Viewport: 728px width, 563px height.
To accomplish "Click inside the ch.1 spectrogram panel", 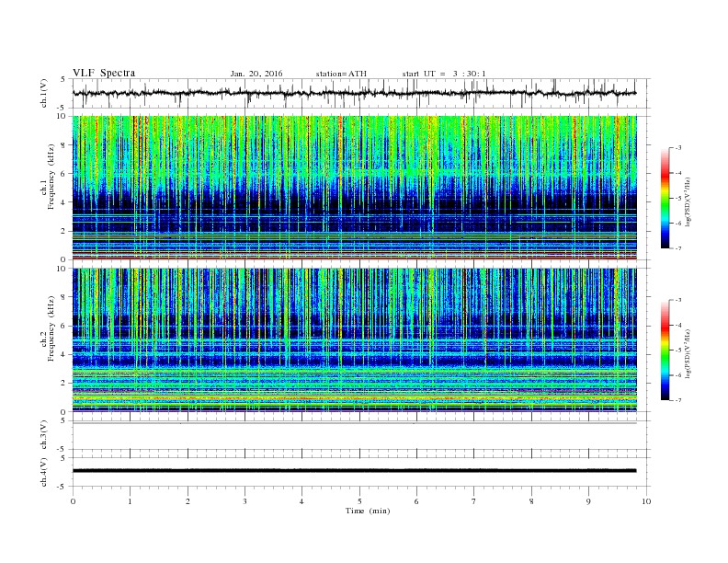I will click(355, 187).
